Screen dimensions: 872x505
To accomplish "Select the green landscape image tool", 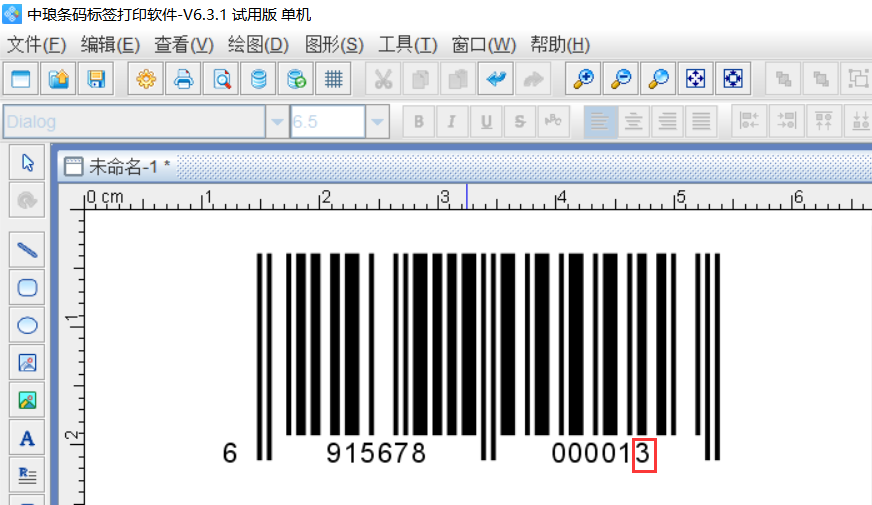I will (27, 400).
